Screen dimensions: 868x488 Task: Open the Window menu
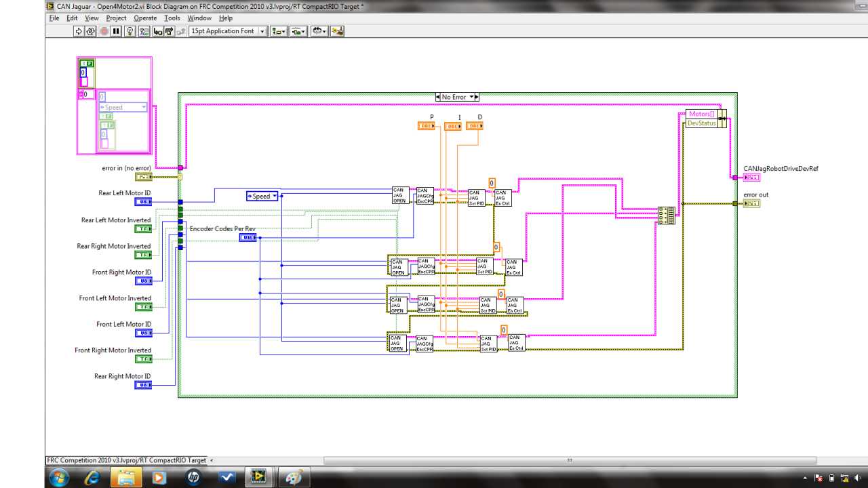click(199, 18)
